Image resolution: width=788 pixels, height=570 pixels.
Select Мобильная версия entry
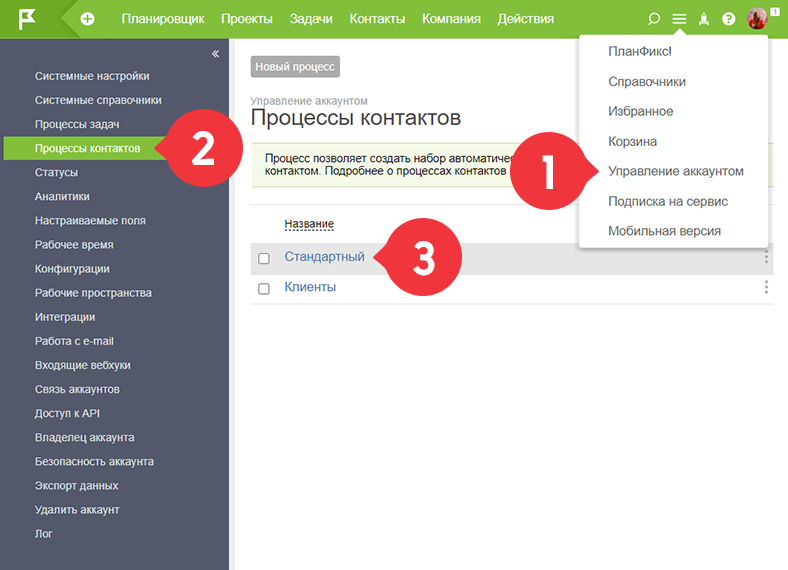(x=664, y=231)
